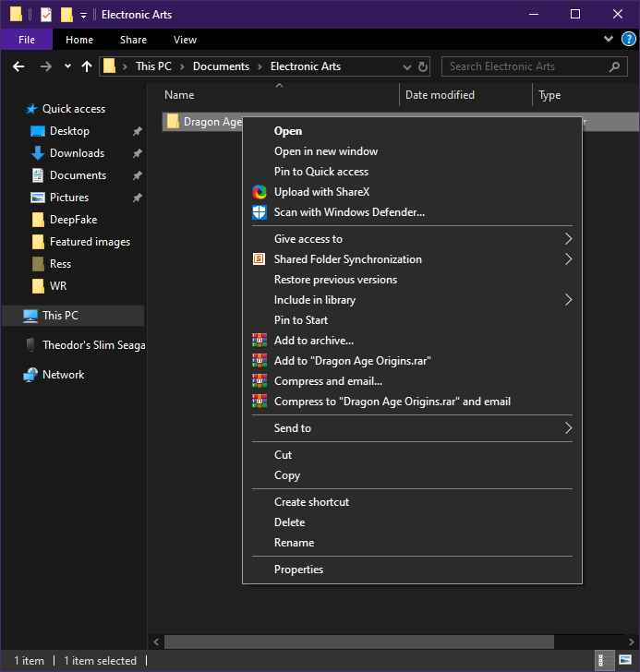Click the horizontal scrollbar thumb

[x=358, y=642]
